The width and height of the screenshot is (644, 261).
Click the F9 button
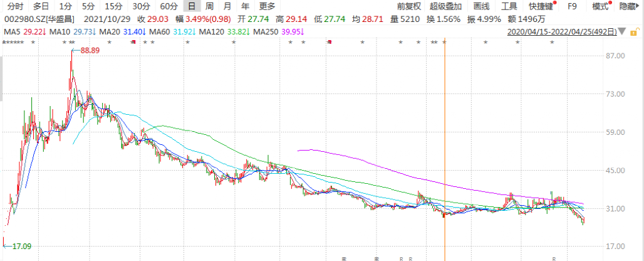(x=572, y=6)
